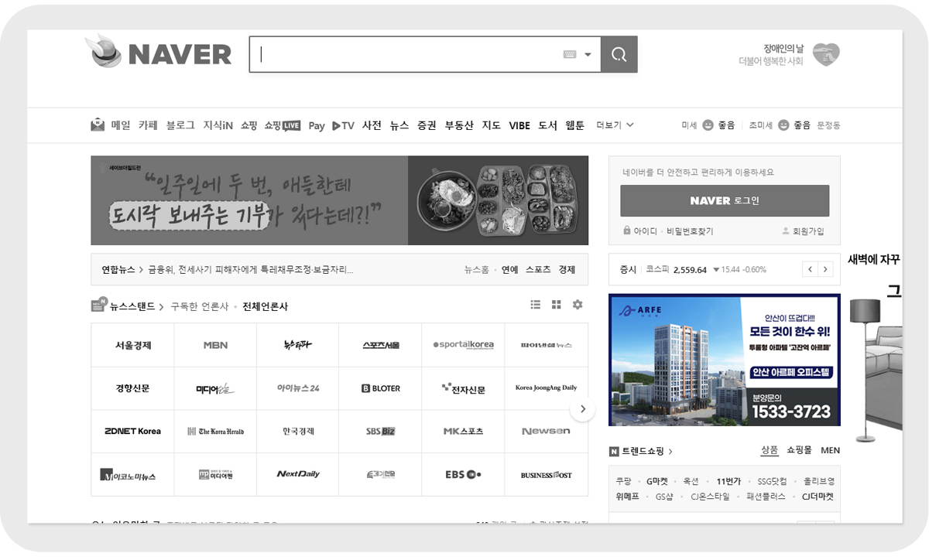Switch to 전체언론사 tab

265,306
